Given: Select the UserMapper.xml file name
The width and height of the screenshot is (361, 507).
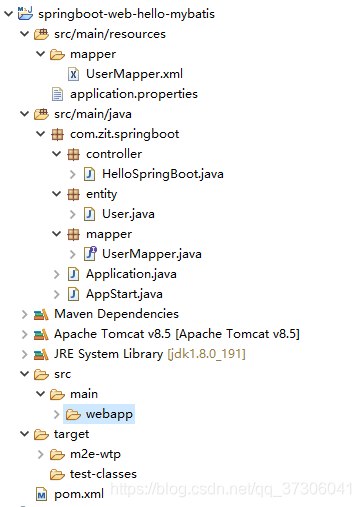Looking at the screenshot, I should point(134,74).
